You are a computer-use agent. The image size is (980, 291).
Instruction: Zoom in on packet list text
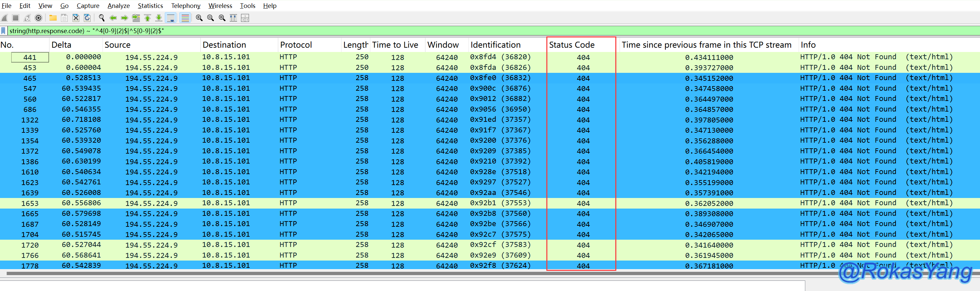(199, 18)
